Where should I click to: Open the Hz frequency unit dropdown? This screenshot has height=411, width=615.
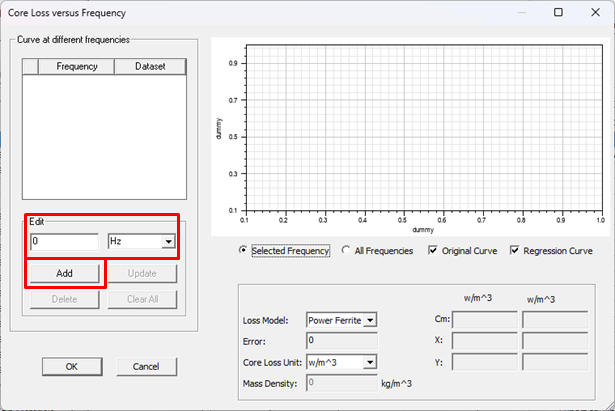click(167, 241)
